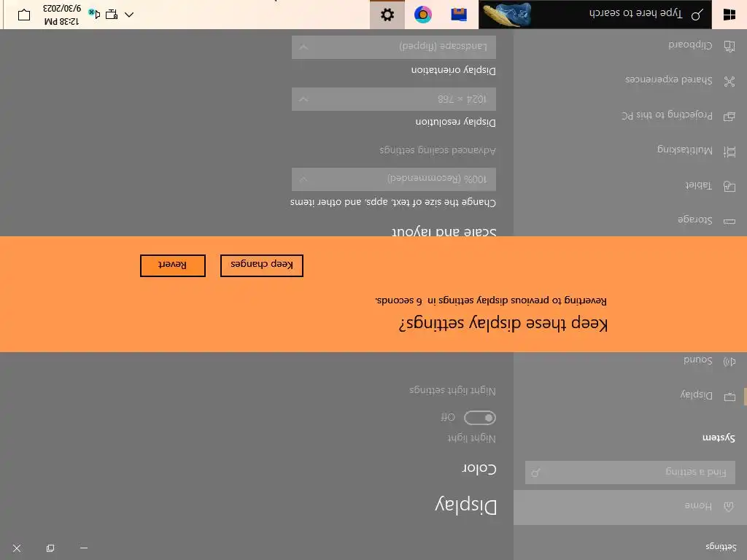
Task: Select Display in sidebar
Action: pyautogui.click(x=630, y=396)
